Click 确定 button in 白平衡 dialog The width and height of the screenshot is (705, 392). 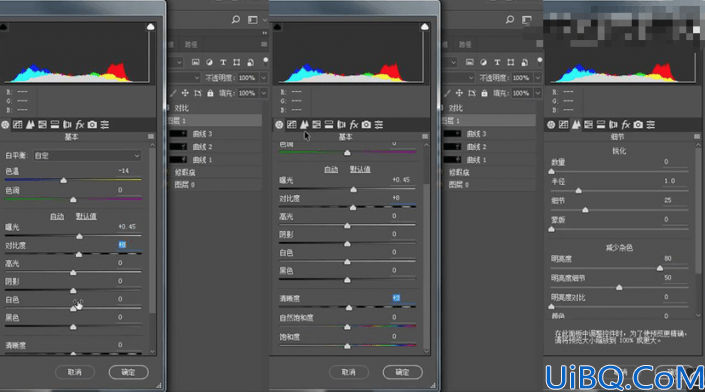click(128, 372)
